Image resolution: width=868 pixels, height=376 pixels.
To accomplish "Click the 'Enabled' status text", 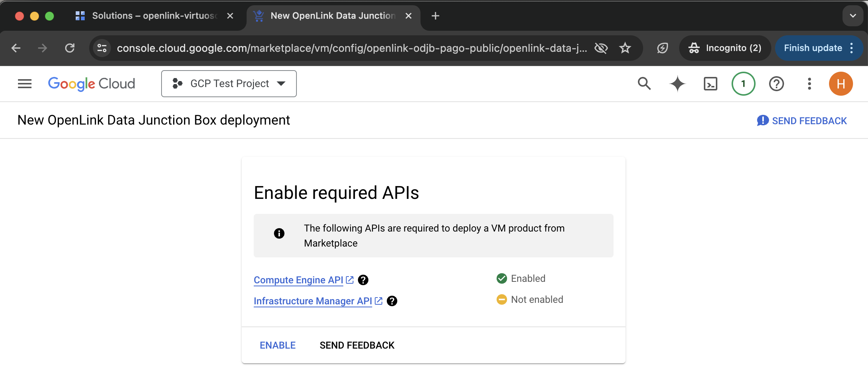I will pyautogui.click(x=528, y=278).
